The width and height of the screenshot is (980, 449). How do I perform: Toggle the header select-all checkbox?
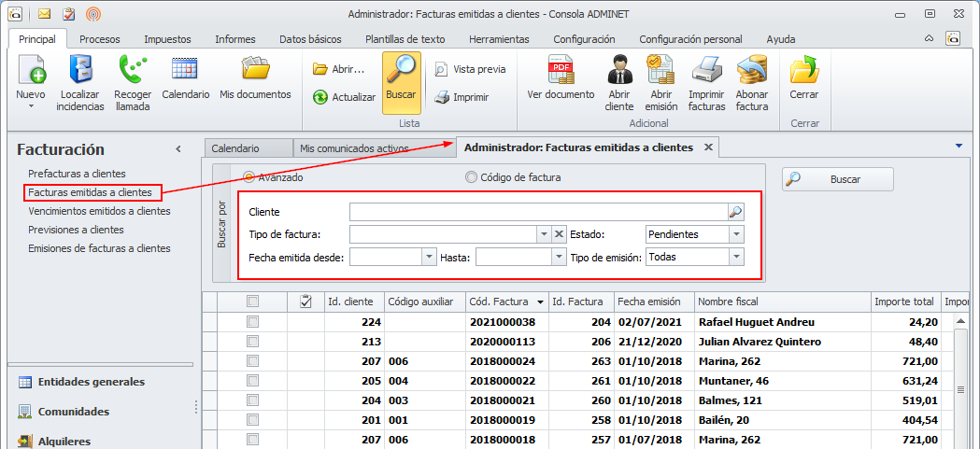(252, 302)
